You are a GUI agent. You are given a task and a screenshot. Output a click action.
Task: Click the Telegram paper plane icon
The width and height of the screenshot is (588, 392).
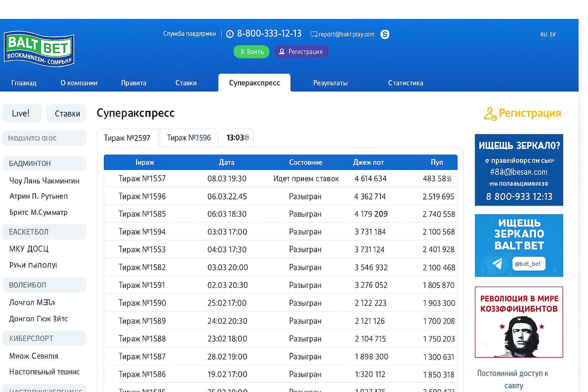tap(497, 263)
